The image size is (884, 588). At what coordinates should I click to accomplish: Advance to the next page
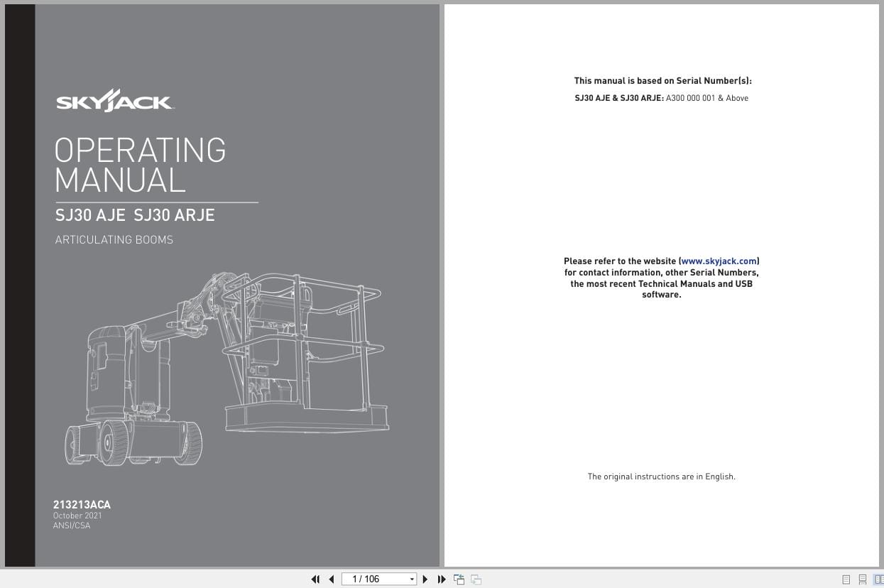[x=425, y=579]
